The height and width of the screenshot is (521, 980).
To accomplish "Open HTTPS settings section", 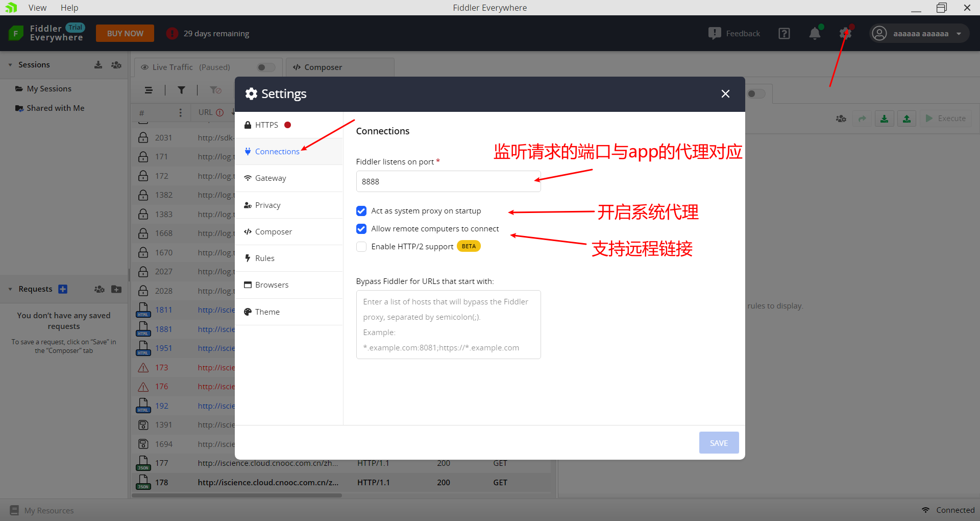I will tap(289, 125).
